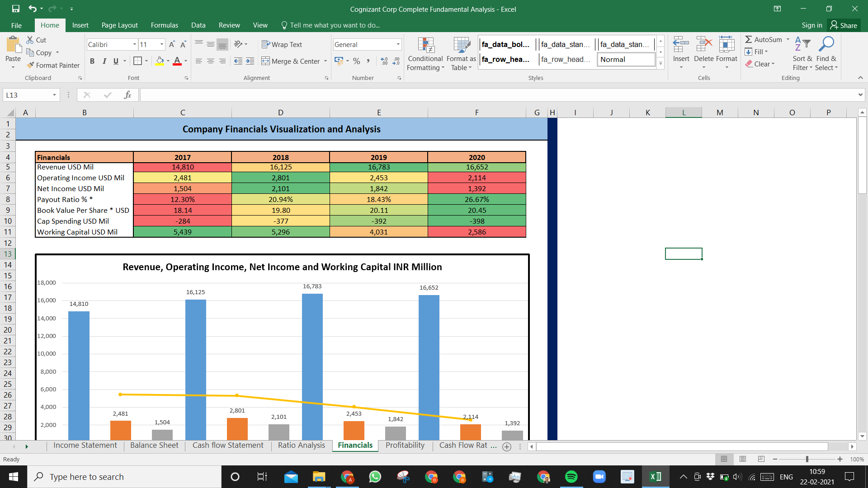Viewport: 868px width, 488px height.
Task: Click the Format Painter brush
Action: 30,65
